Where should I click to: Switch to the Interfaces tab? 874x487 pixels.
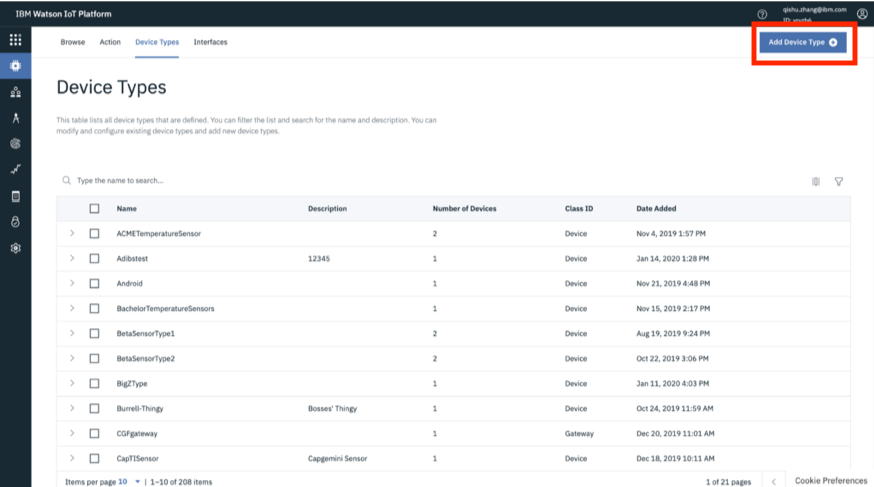coord(210,42)
